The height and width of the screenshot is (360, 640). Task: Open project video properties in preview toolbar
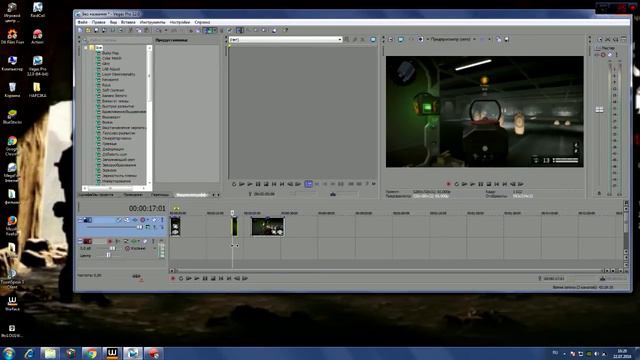click(x=391, y=40)
